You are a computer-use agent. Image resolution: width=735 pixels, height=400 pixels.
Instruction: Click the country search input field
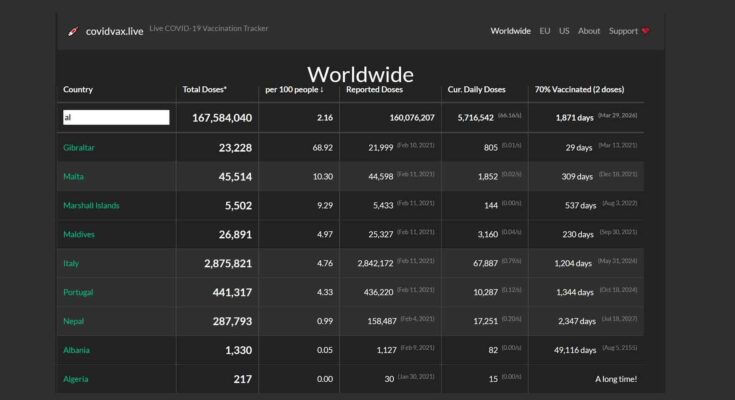tap(116, 117)
